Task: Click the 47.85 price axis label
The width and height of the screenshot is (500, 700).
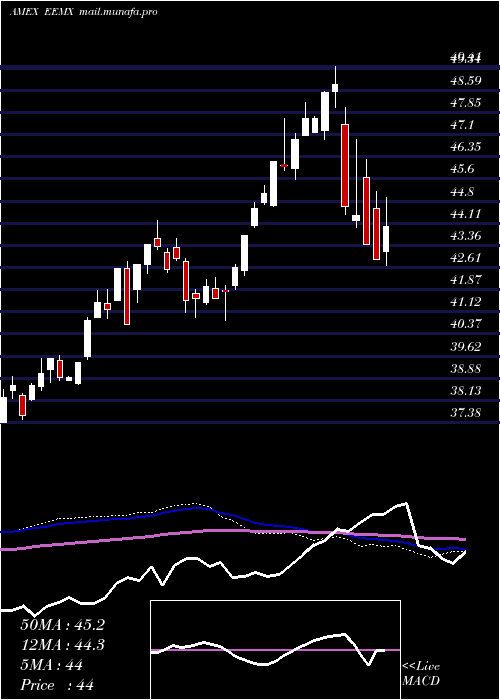Action: click(x=466, y=103)
